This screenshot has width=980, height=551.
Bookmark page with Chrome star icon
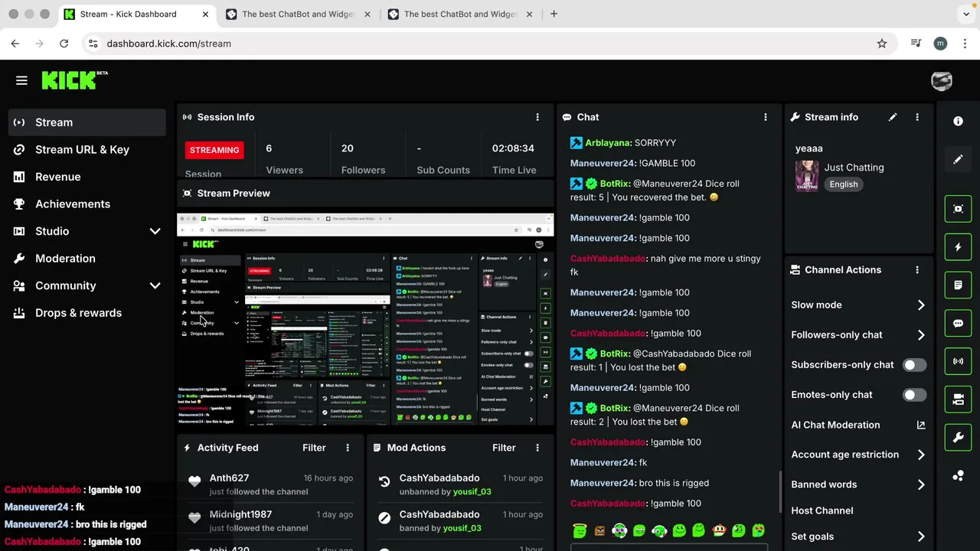pyautogui.click(x=882, y=44)
